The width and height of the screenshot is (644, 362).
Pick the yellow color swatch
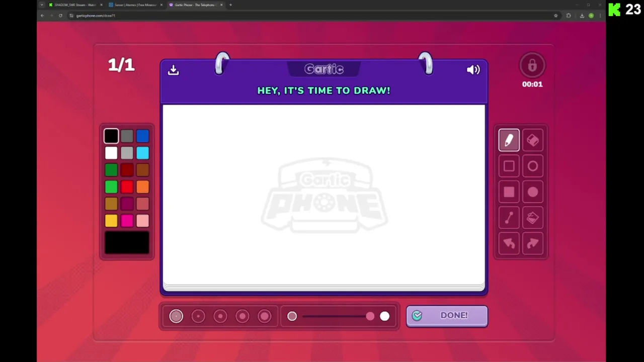[x=111, y=221]
